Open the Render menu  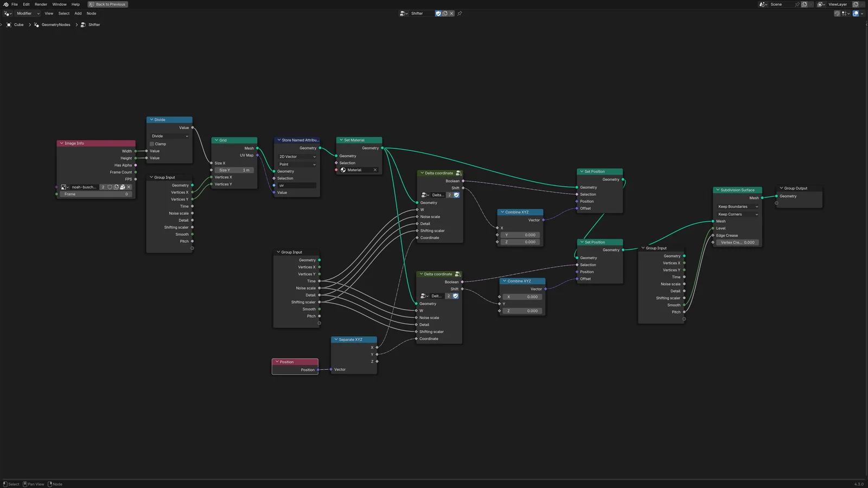[41, 4]
